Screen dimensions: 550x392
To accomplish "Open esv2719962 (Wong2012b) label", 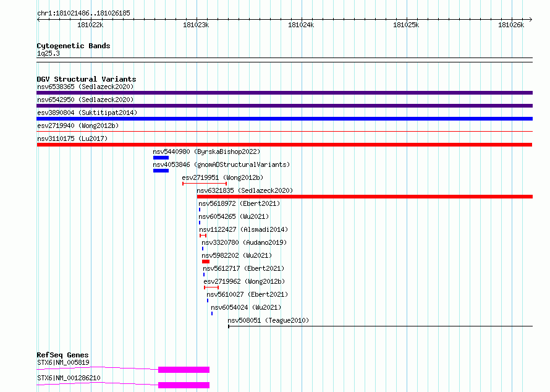I will [x=244, y=281].
